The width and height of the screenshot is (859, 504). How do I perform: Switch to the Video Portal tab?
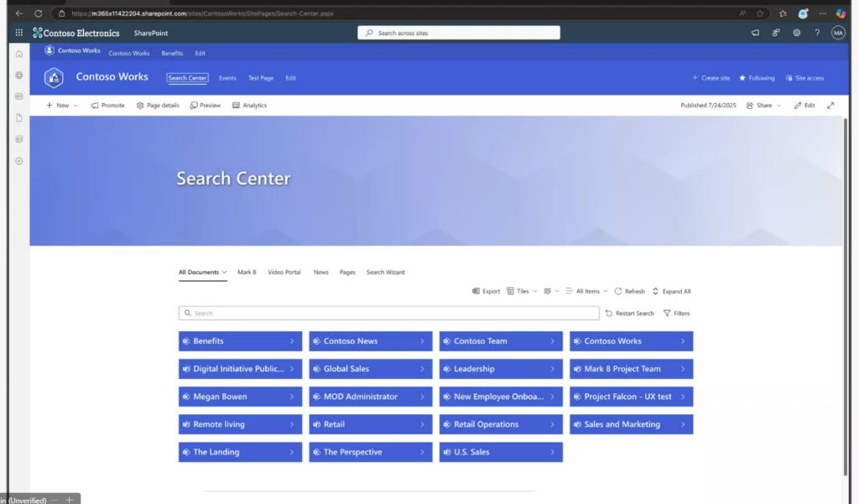coord(284,273)
